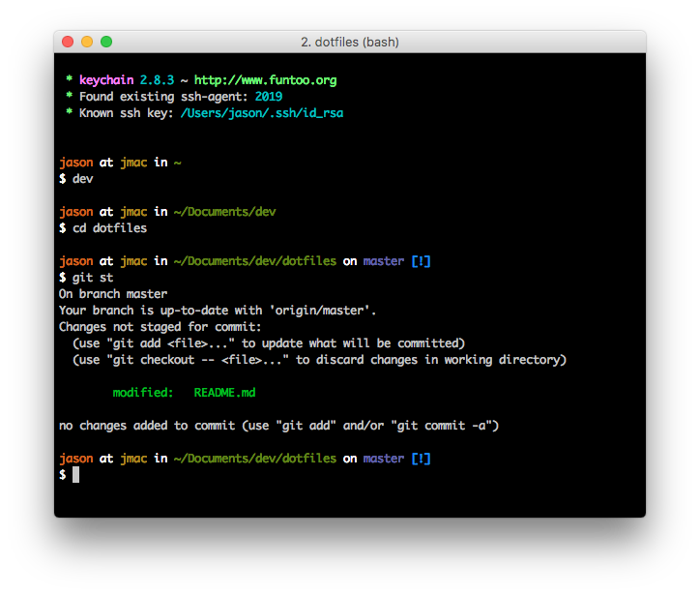
Task: Select keychain version number 2.8.3
Action: (x=157, y=80)
